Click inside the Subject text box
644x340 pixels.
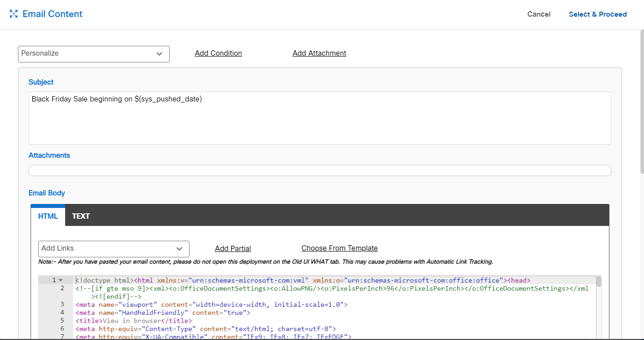[x=320, y=118]
